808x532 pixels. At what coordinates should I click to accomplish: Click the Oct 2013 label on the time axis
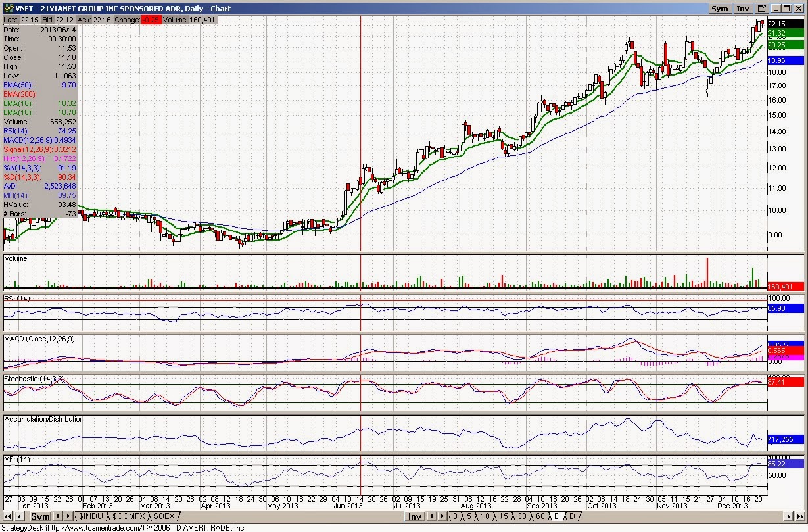coord(602,506)
